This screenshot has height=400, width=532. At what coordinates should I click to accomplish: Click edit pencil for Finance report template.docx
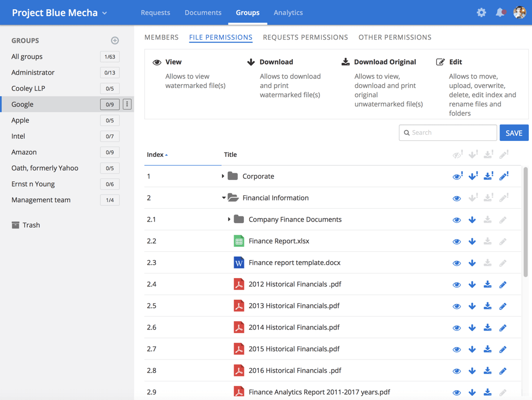(x=503, y=263)
